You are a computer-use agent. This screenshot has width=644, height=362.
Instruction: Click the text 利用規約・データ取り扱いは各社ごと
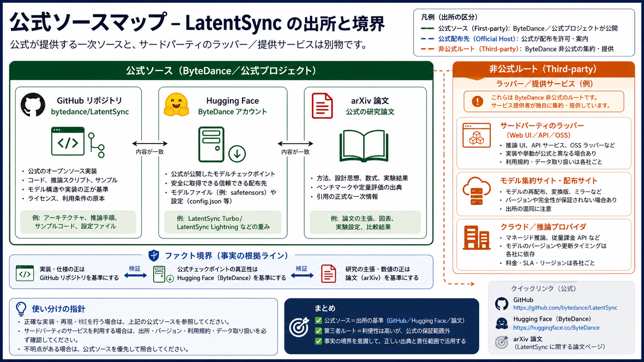(554, 162)
